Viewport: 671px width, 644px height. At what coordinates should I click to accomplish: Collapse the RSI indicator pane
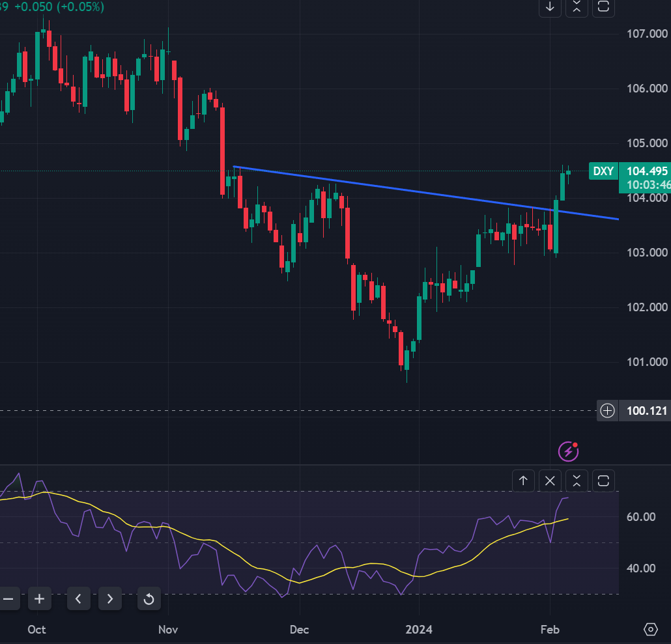pos(577,481)
